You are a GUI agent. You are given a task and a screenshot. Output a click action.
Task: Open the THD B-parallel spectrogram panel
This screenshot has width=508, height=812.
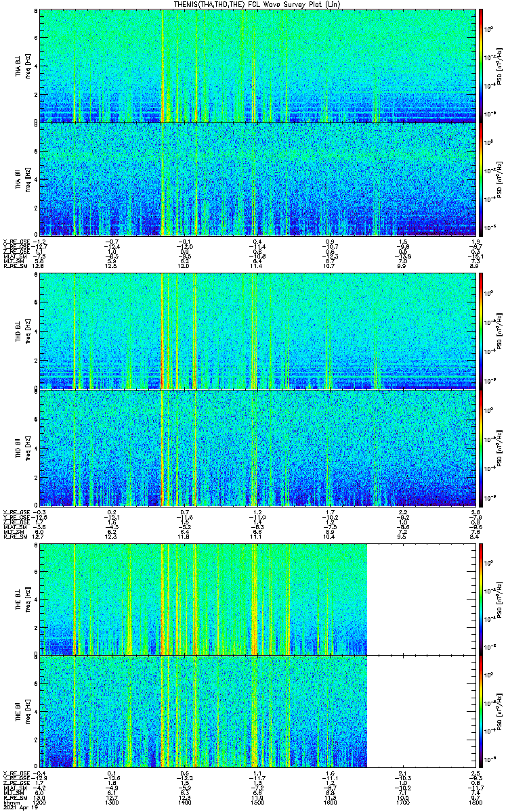(257, 448)
